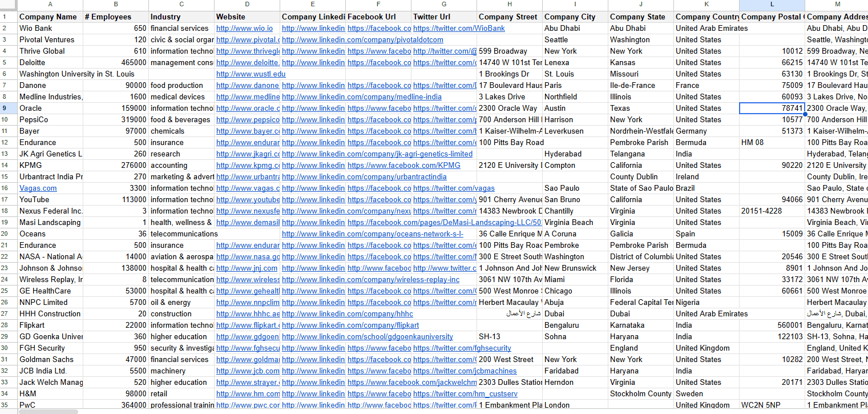
Task: Open the Wio Bank website link
Action: click(x=244, y=28)
